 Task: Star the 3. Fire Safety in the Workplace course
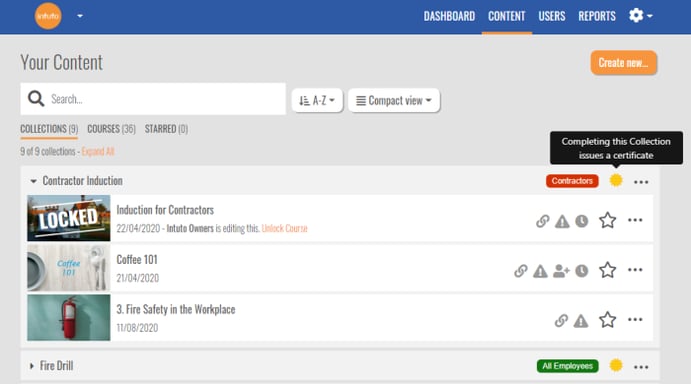(x=607, y=320)
